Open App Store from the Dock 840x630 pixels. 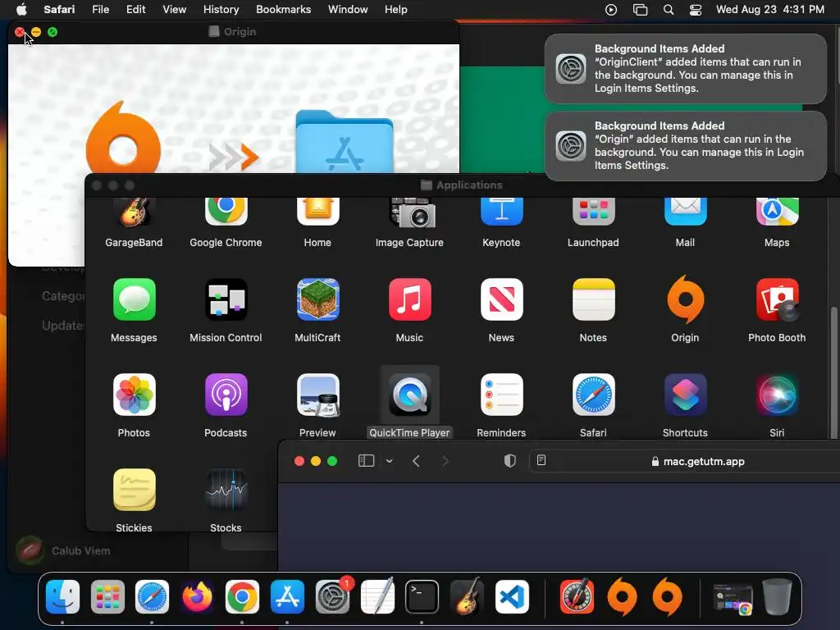point(287,597)
